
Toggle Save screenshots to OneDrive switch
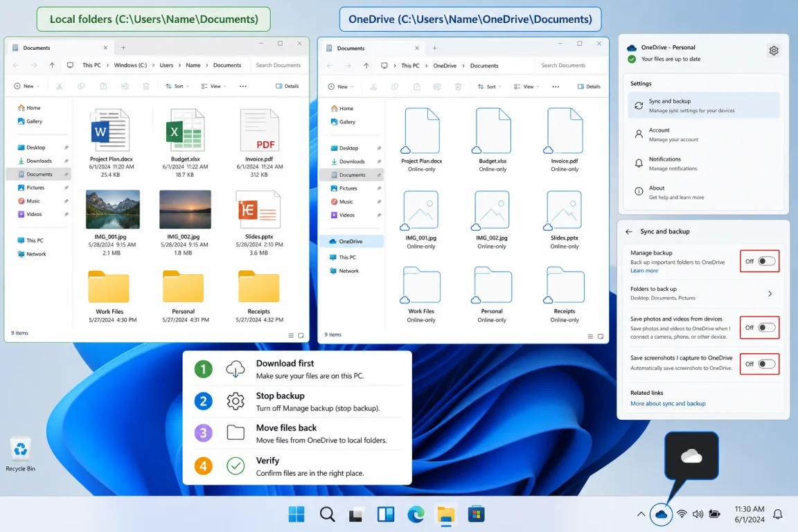766,364
